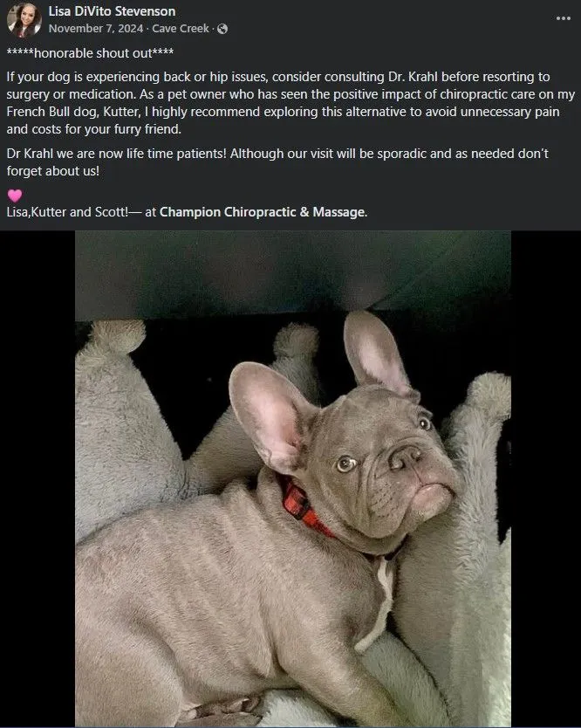Click the 'Lisa,Kutter and Scott!' signature text
Image resolution: width=581 pixels, height=728 pixels.
point(67,212)
